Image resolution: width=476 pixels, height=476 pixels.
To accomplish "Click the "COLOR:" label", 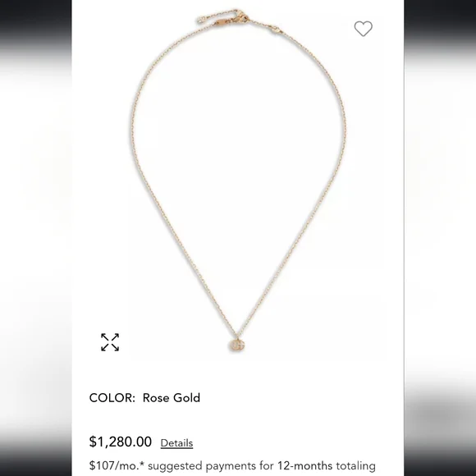I will tap(112, 398).
